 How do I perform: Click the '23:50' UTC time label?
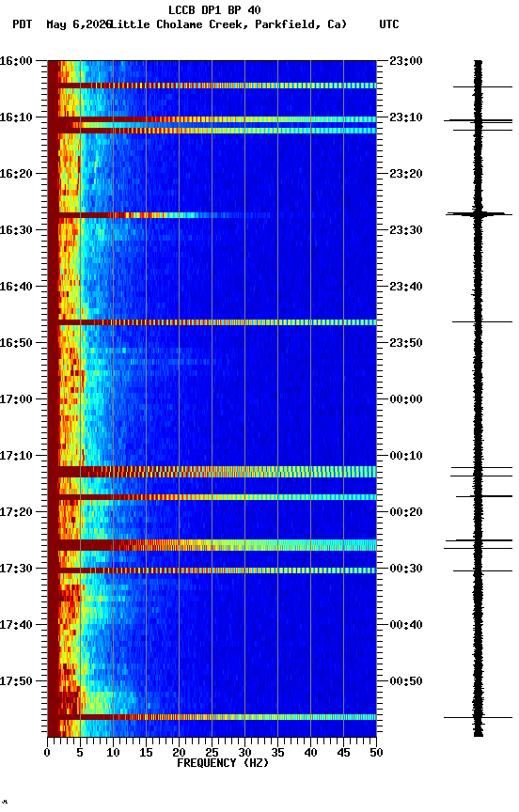[x=406, y=343]
